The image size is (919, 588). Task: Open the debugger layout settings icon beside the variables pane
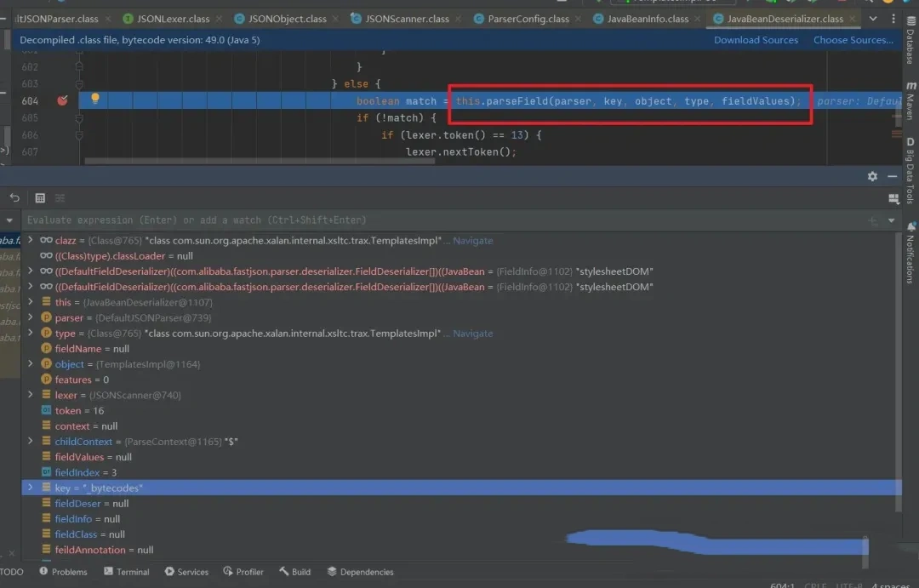click(x=893, y=199)
